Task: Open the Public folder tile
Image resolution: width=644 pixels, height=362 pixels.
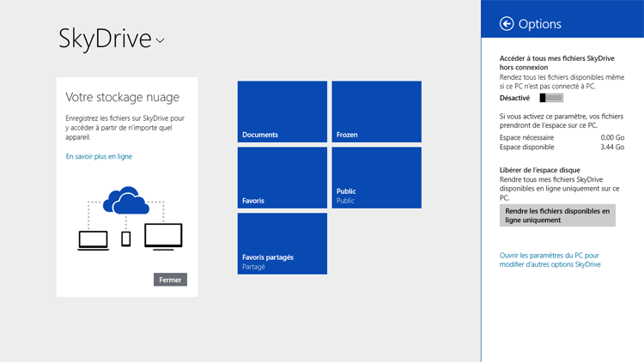Action: tap(376, 178)
